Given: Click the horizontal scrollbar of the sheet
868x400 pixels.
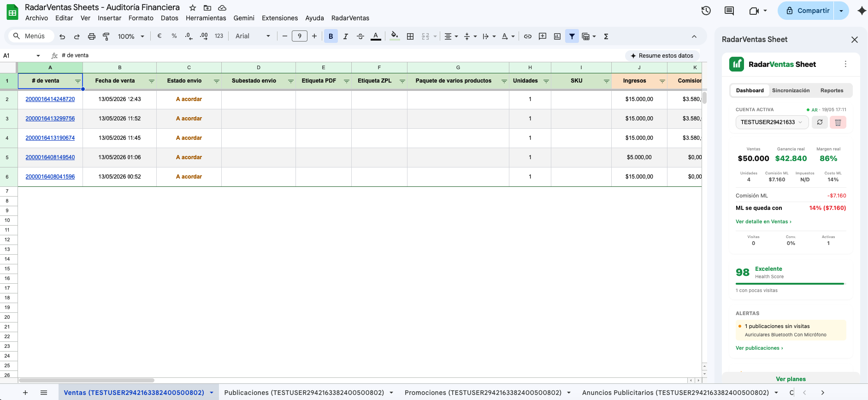Looking at the screenshot, I should tap(87, 381).
